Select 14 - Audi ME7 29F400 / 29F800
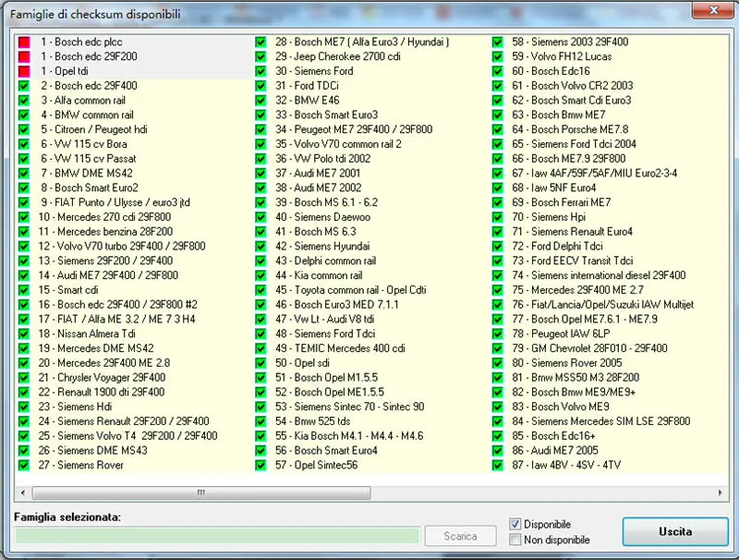739x560 pixels. 108,275
